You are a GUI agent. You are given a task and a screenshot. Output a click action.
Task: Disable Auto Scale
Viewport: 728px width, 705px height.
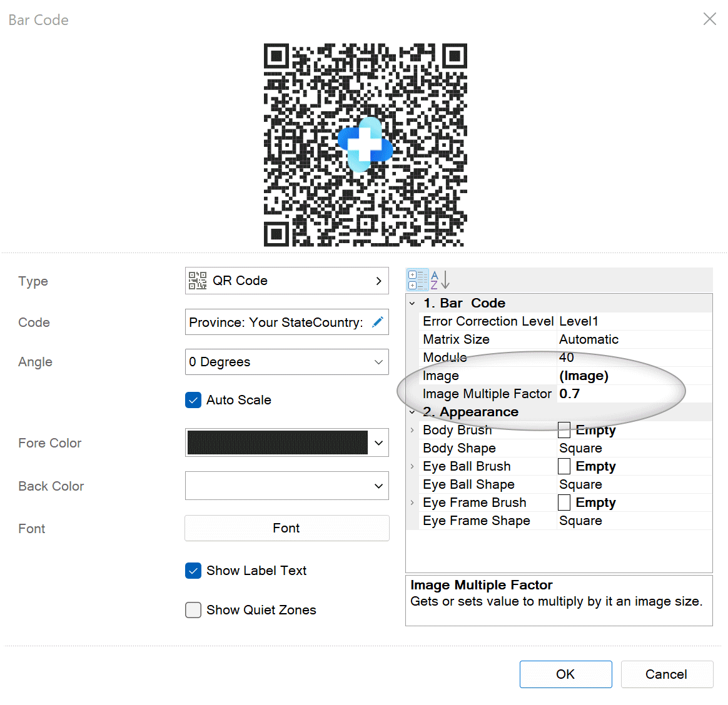point(193,399)
